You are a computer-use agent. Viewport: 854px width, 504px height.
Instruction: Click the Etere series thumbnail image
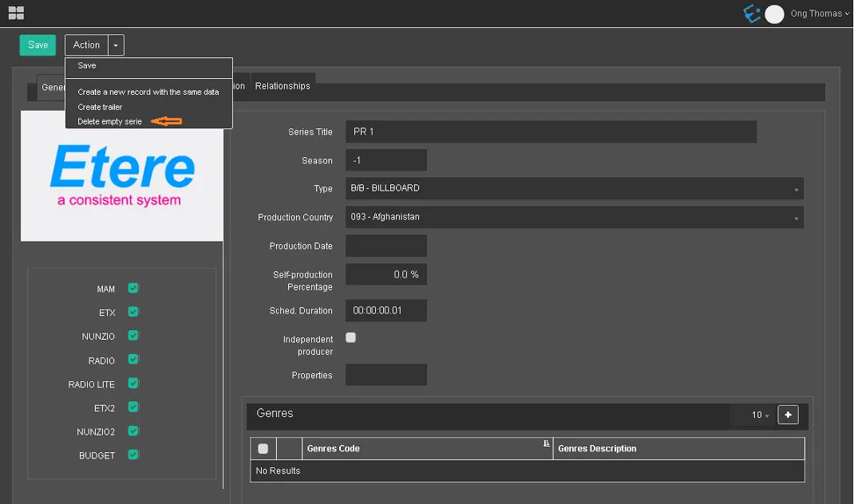122,176
